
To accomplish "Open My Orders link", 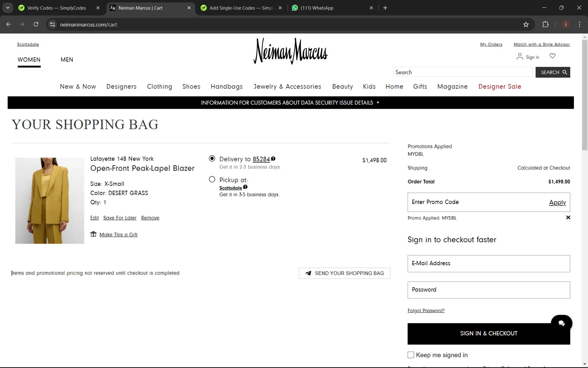I will (x=491, y=44).
